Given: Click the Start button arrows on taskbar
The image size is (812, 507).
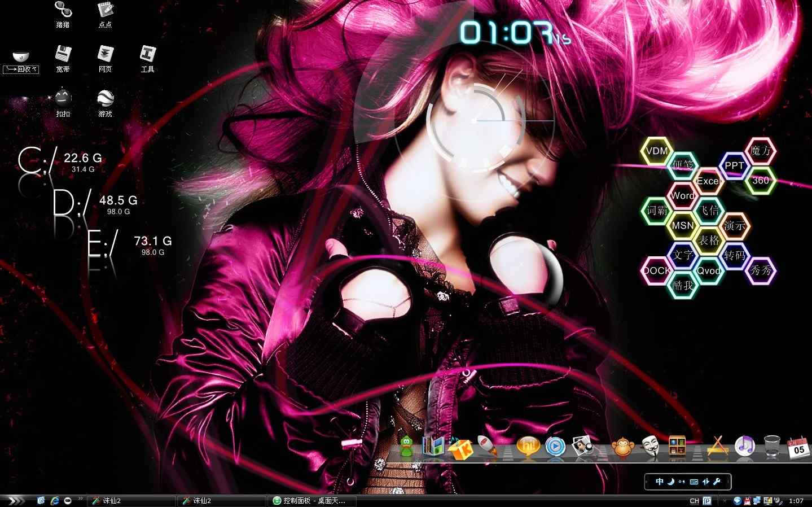Looking at the screenshot, I should [x=16, y=501].
